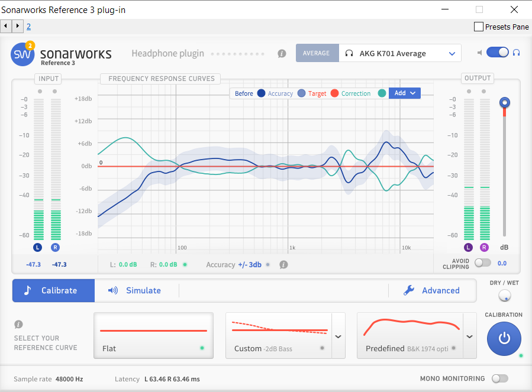The image size is (532, 392).
Task: Enable Mono Monitoring switch
Action: click(500, 378)
